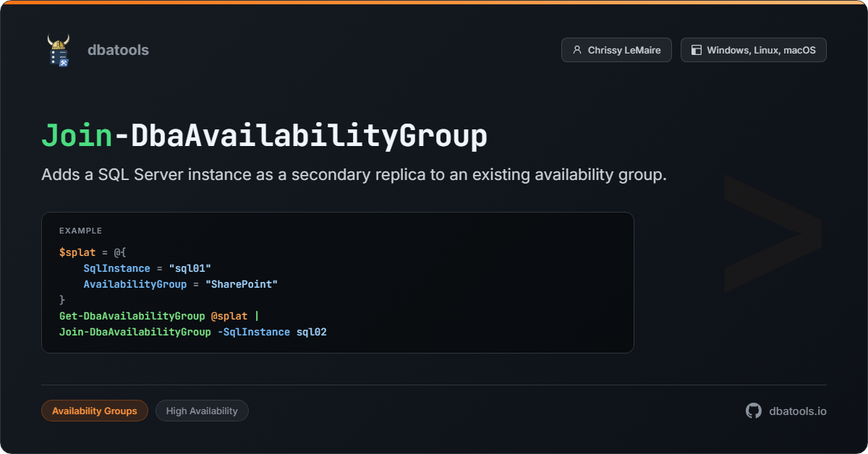Screen dimensions: 868x454
Task: Visit the dbatools.io link
Action: pyautogui.click(x=798, y=411)
